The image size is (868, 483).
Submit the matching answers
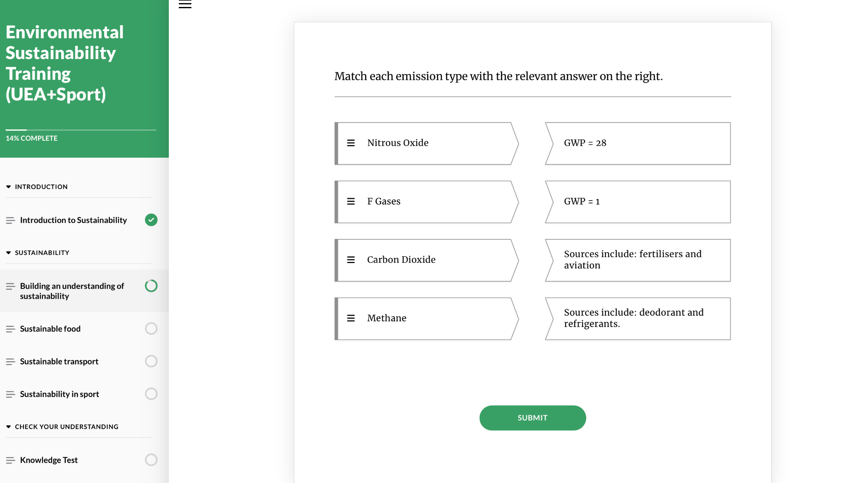533,418
